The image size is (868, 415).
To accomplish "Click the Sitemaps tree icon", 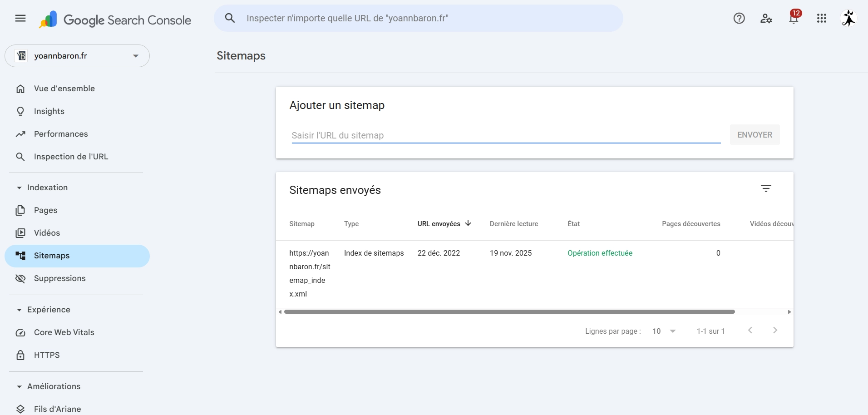I will tap(20, 256).
